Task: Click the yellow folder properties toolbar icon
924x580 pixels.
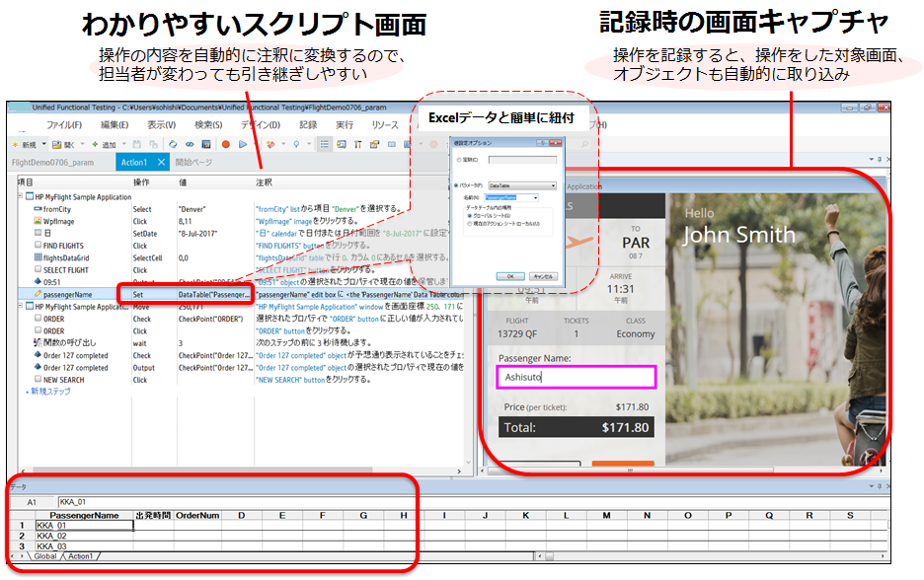Action: tap(374, 144)
